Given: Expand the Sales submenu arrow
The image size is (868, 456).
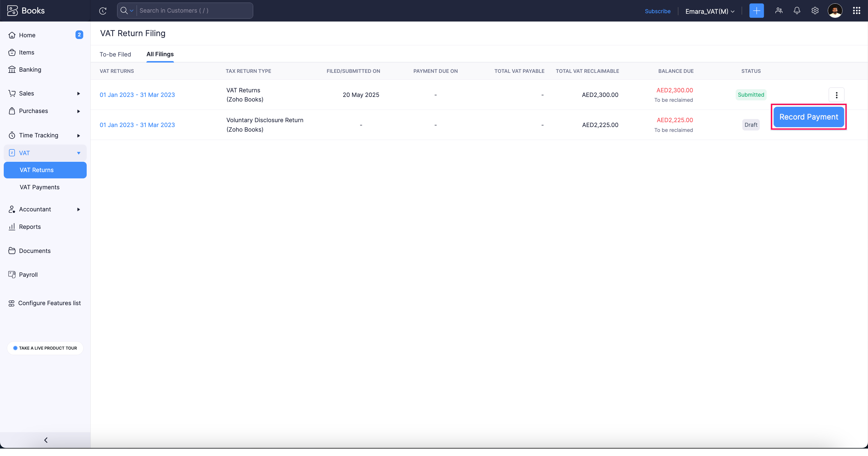Looking at the screenshot, I should coord(79,93).
